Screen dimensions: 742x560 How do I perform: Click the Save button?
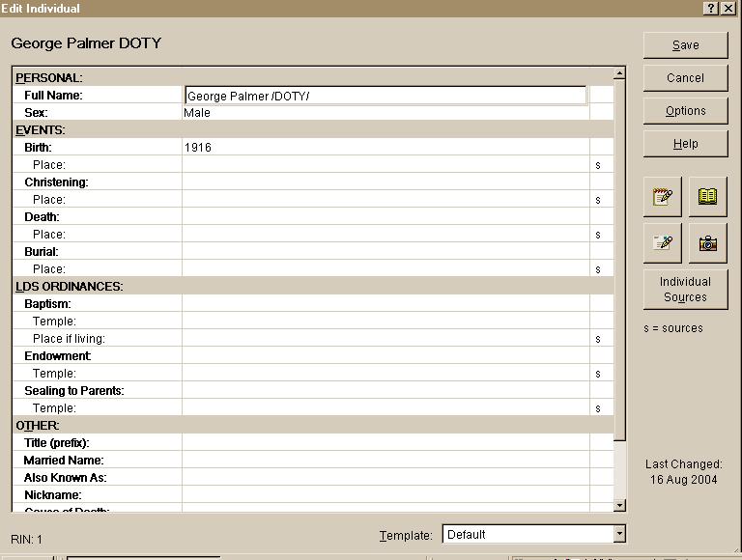(x=685, y=45)
